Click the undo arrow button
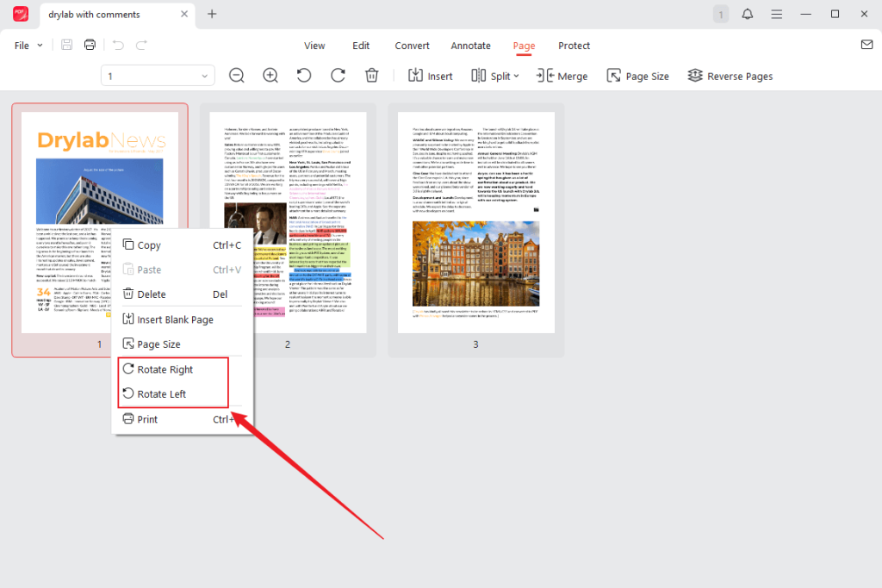Image resolution: width=882 pixels, height=588 pixels. 117,45
